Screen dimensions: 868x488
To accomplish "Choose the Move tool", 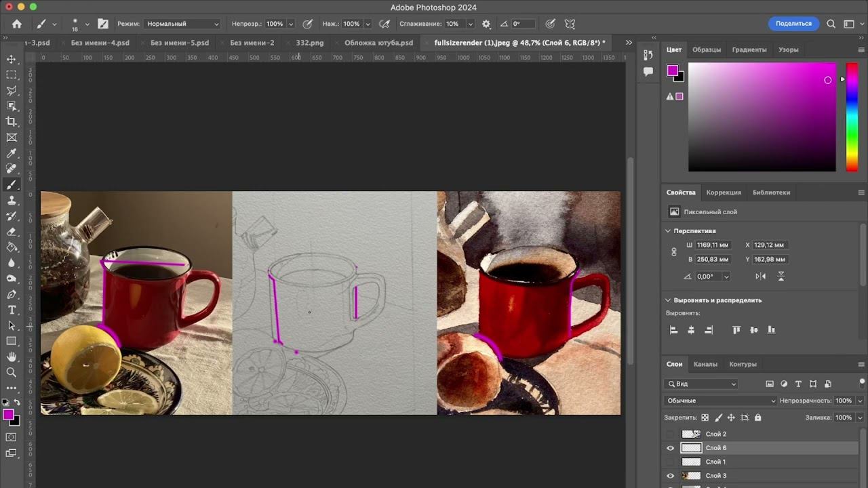I will (x=12, y=60).
